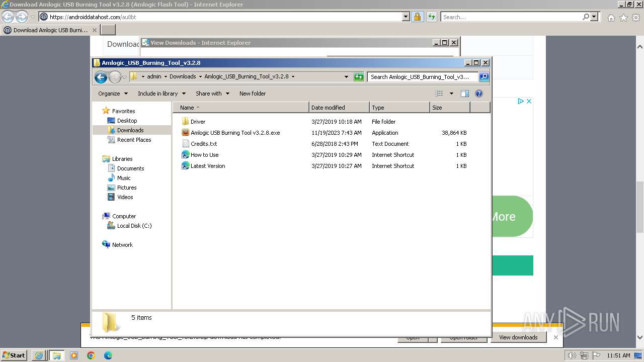Select the Credits.txt file icon
The width and height of the screenshot is (644, 362).
click(185, 144)
